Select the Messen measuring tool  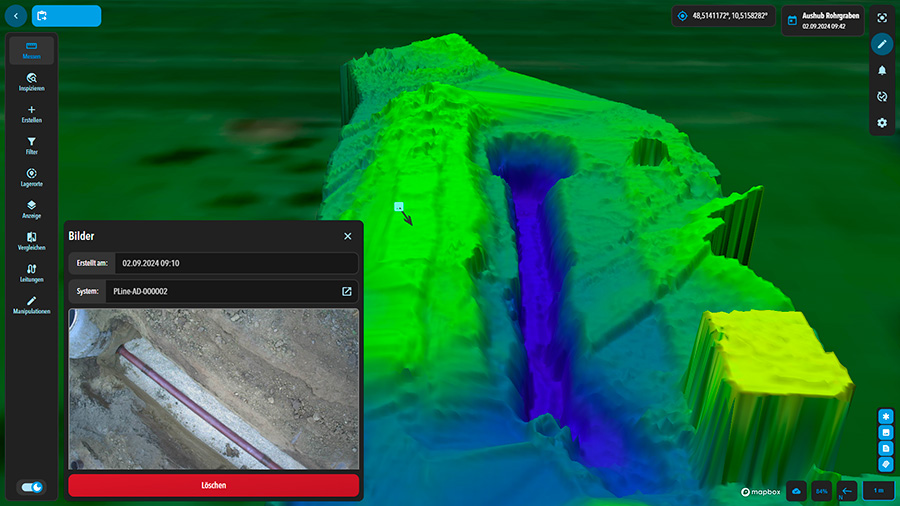(x=31, y=50)
